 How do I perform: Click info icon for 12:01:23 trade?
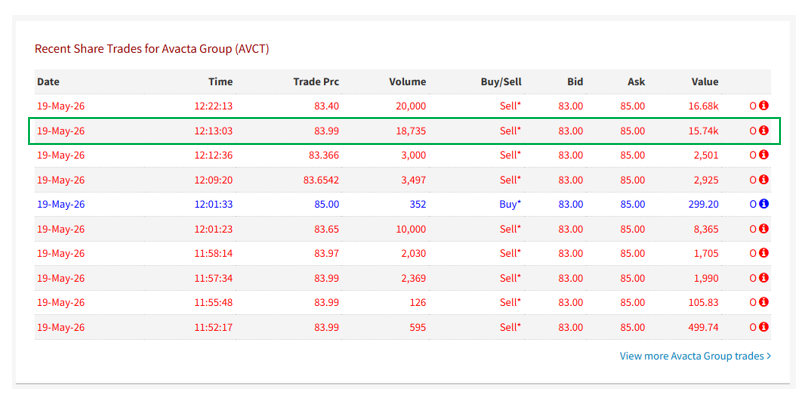(x=763, y=229)
